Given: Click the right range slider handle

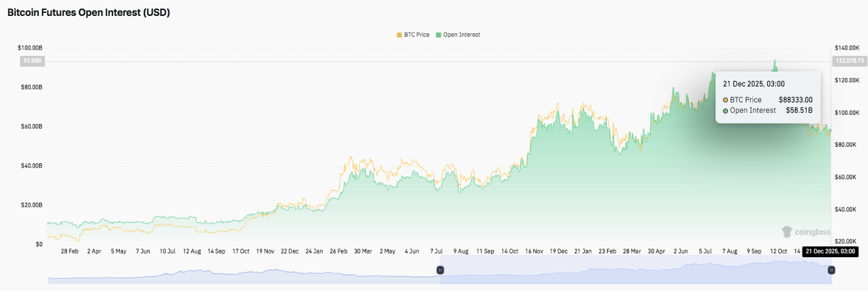Looking at the screenshot, I should pyautogui.click(x=831, y=270).
